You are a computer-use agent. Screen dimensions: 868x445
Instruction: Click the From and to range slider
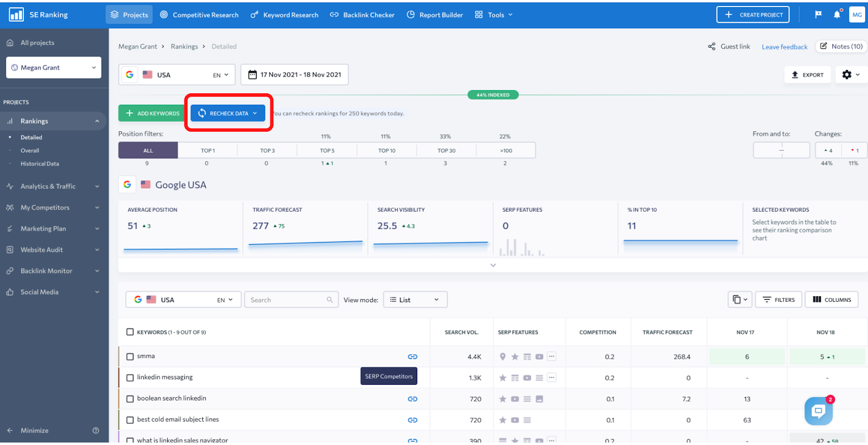tap(781, 150)
